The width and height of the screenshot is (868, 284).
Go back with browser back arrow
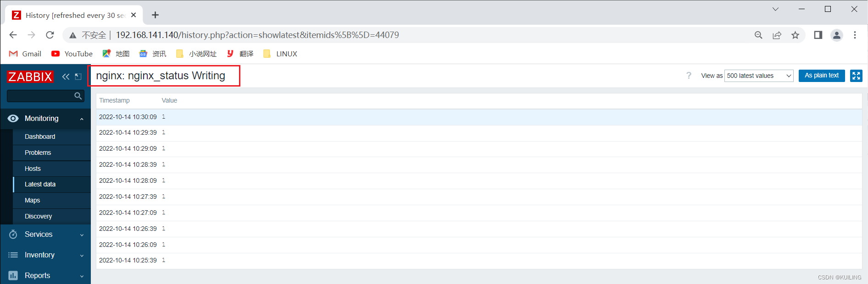[x=13, y=35]
